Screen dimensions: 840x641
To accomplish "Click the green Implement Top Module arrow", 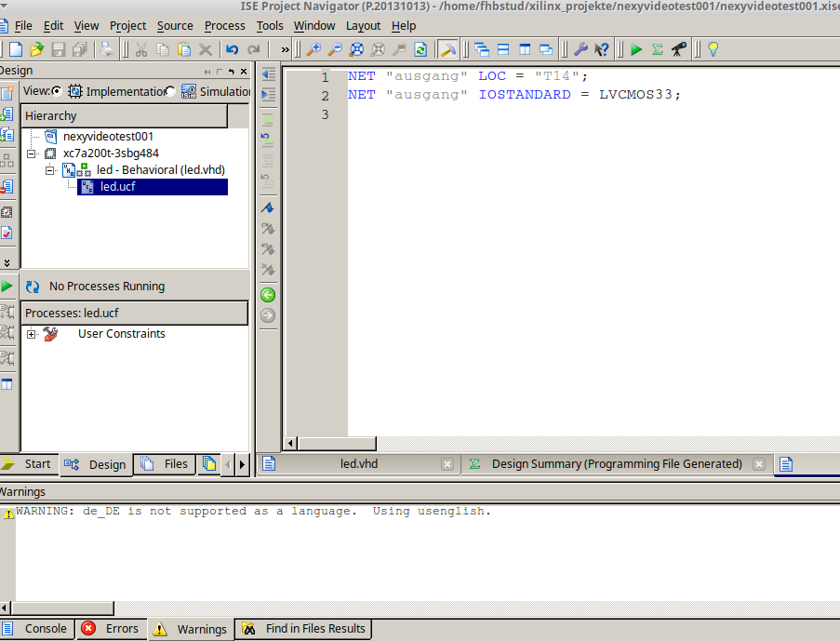I will pyautogui.click(x=636, y=49).
